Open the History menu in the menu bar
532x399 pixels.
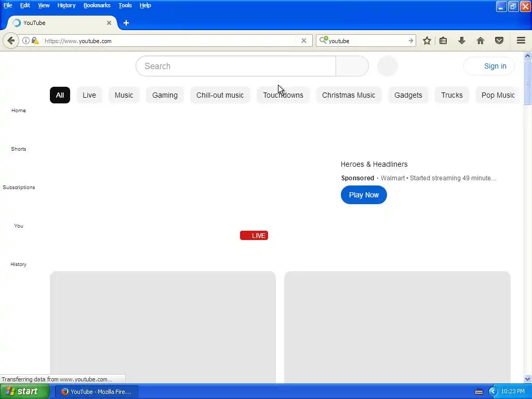66,5
